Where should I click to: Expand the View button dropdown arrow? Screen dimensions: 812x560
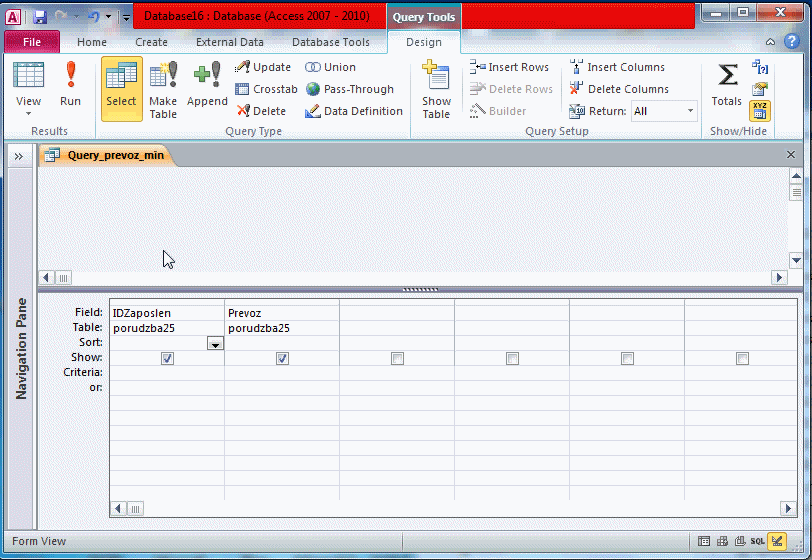(28, 114)
